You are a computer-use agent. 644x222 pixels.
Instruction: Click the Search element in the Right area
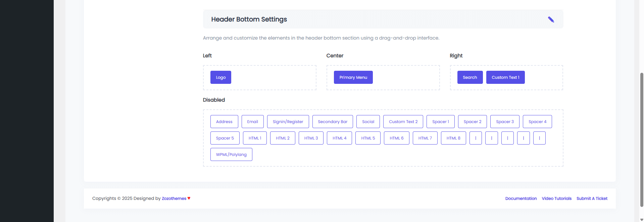coord(469,77)
